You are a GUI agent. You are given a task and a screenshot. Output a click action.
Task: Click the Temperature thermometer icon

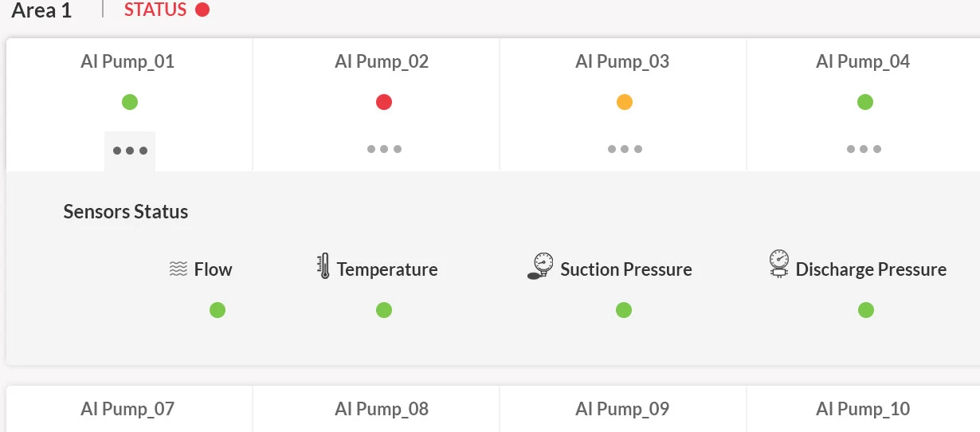coord(323,266)
